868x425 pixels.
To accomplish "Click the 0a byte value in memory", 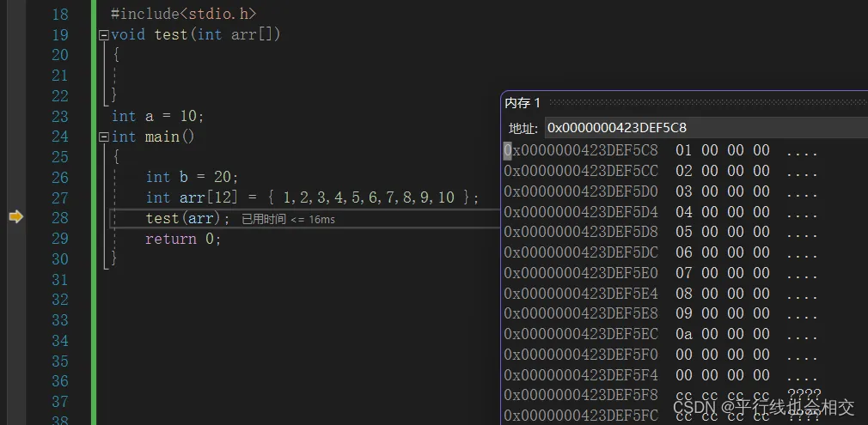I will [x=684, y=334].
